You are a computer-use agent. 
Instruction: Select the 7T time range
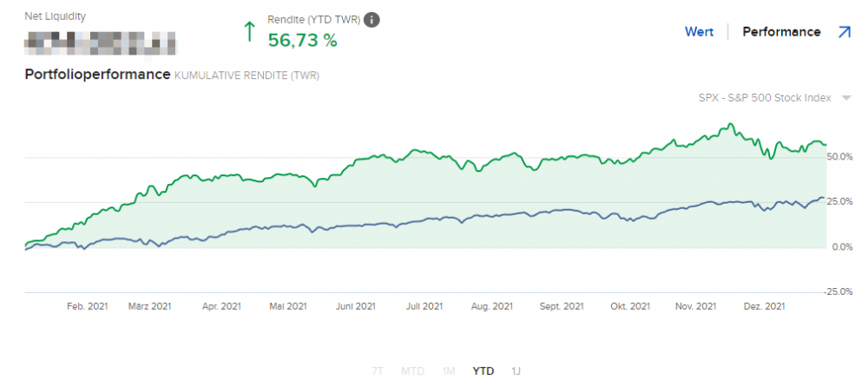point(377,370)
